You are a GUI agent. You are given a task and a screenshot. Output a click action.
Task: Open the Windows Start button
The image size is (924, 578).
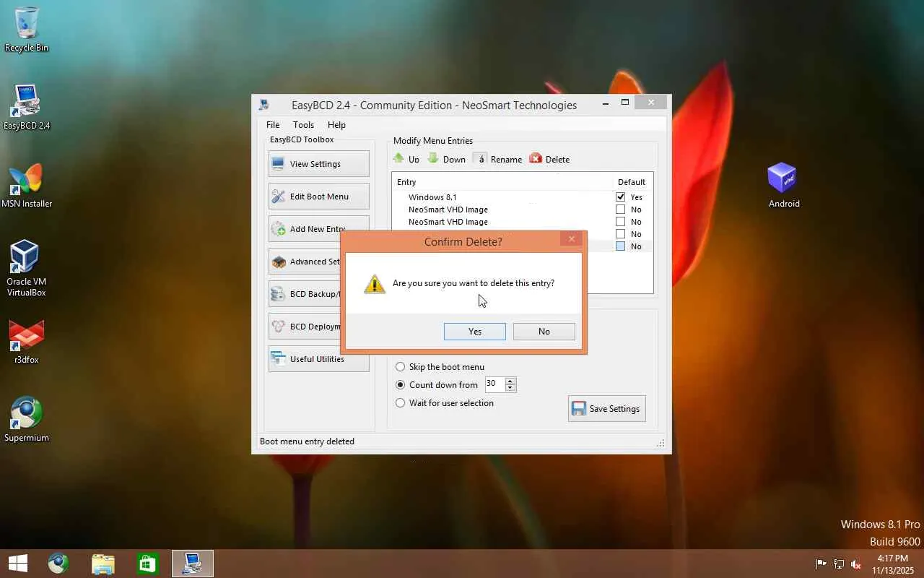(x=18, y=564)
